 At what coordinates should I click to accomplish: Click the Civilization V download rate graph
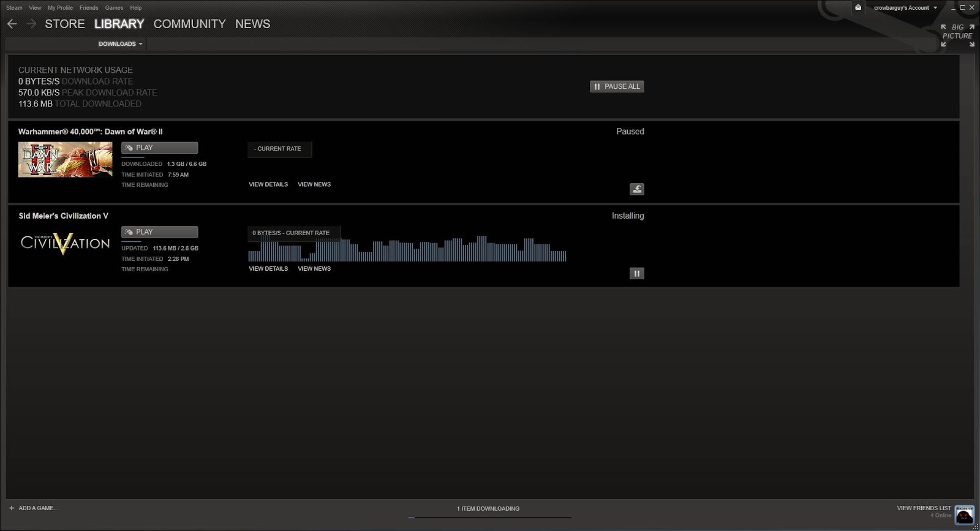pyautogui.click(x=407, y=249)
